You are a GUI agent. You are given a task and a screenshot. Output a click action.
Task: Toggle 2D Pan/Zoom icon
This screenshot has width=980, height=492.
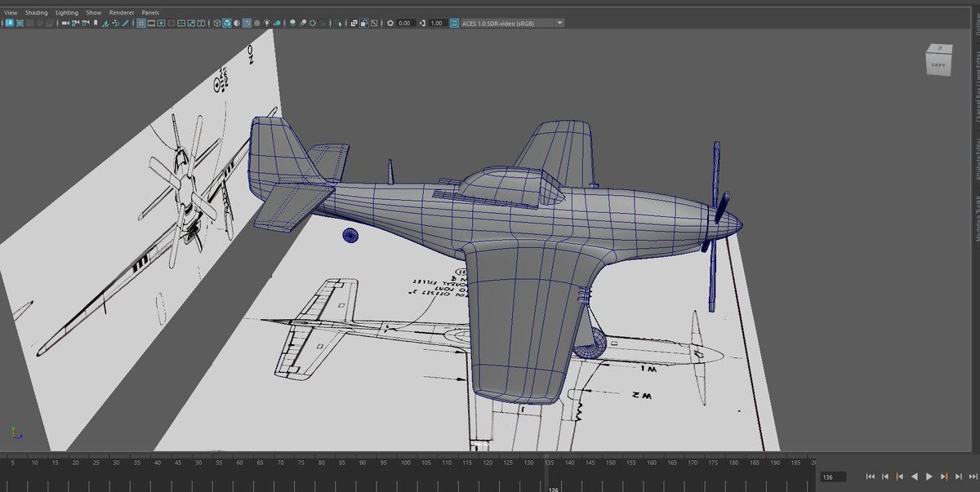pos(115,23)
